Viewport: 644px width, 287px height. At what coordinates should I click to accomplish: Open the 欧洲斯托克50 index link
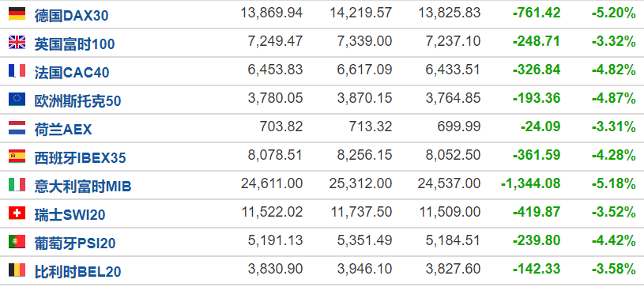(x=77, y=100)
